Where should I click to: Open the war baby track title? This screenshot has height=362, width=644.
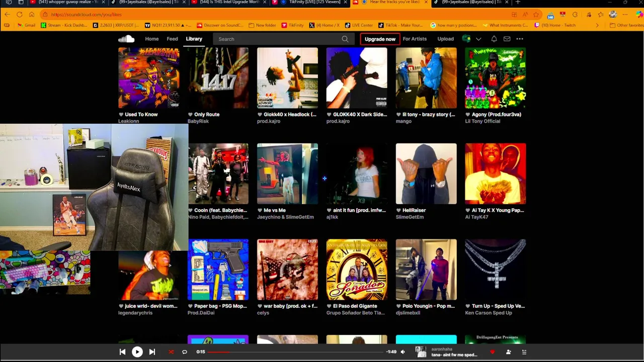coord(290,306)
